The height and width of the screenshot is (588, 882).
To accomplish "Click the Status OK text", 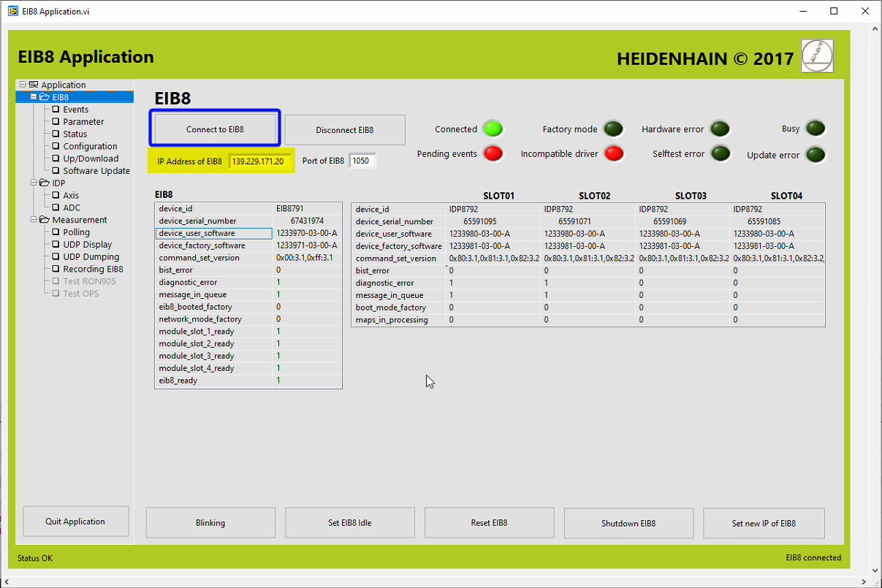I will tap(35, 558).
